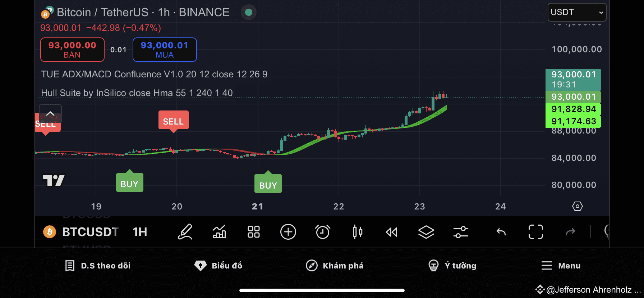Tap the orange Bitcoin coin beside BTCUSDT
This screenshot has height=298, width=644.
coord(50,232)
